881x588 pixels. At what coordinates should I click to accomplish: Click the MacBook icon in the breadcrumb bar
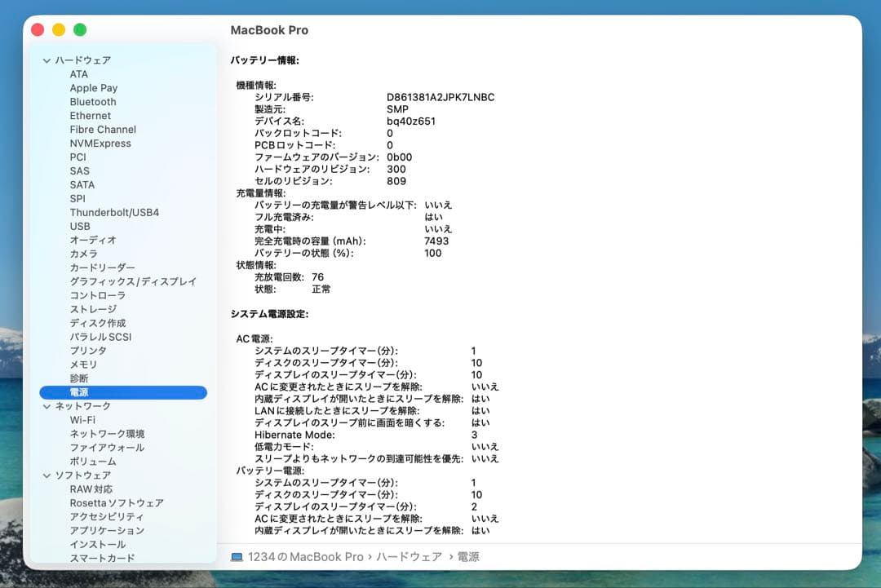point(236,557)
